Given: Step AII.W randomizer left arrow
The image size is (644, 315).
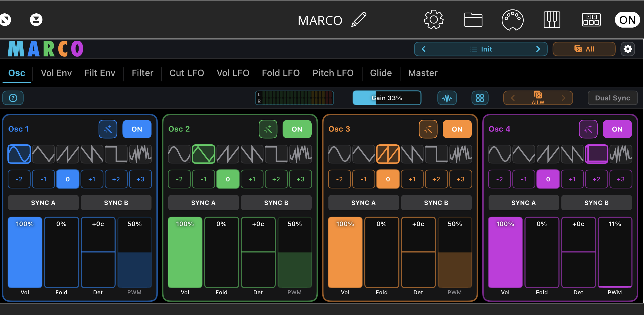Looking at the screenshot, I should pos(513,98).
